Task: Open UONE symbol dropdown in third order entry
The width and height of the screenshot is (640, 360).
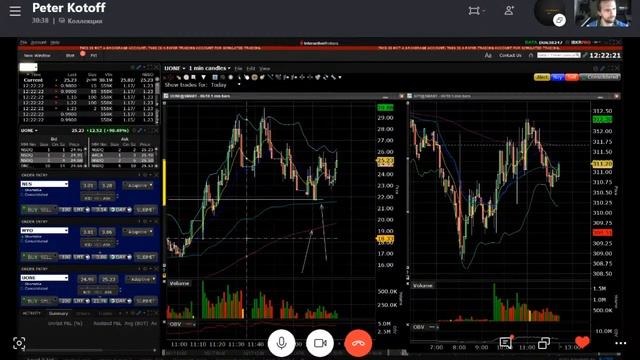Action: coord(44,278)
